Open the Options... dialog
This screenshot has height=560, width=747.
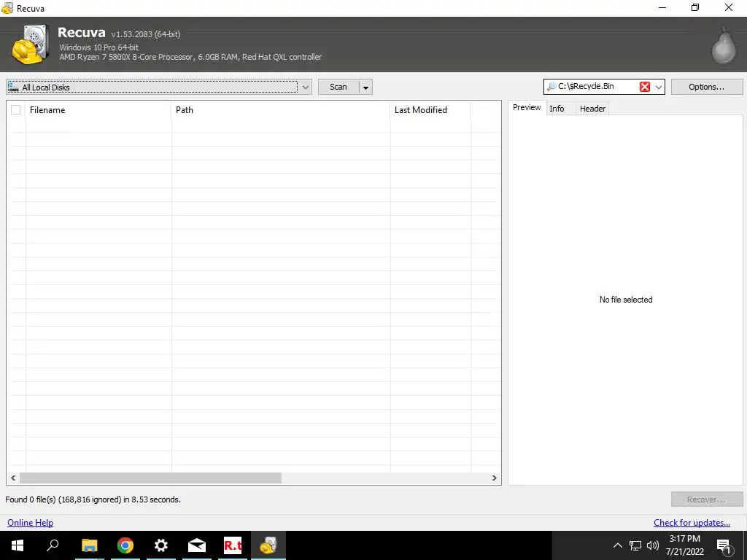pos(706,87)
